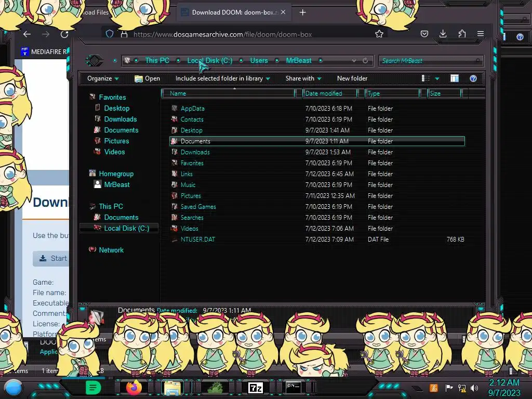Reload the Firefox page
This screenshot has width=532, height=399.
coord(64,34)
